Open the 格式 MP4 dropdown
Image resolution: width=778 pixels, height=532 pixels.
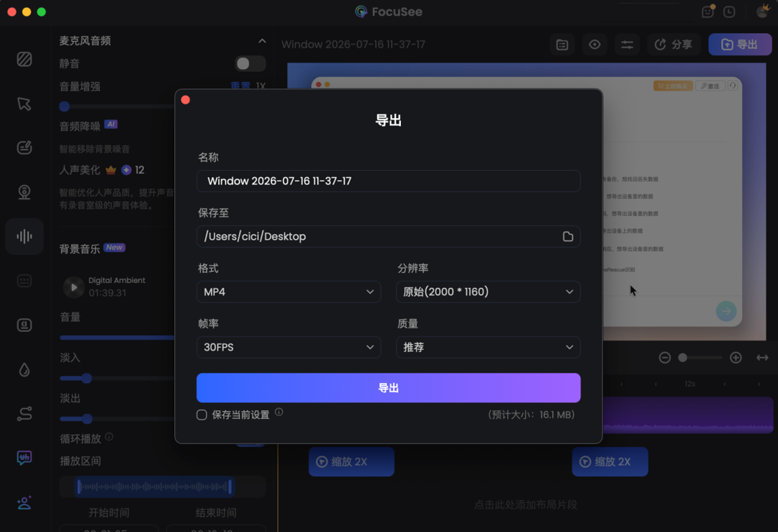point(289,292)
